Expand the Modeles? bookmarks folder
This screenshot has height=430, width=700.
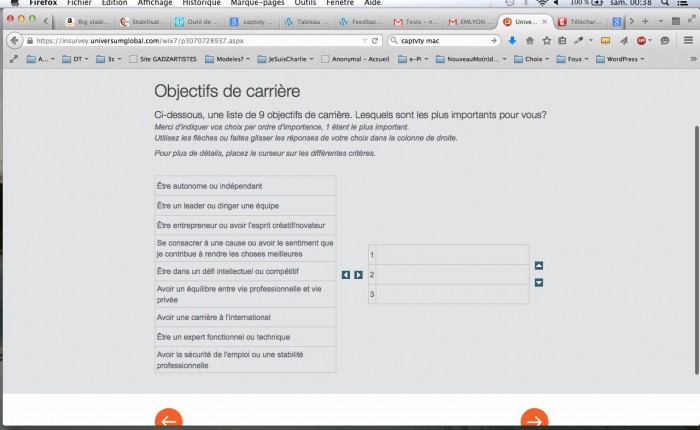pos(227,59)
